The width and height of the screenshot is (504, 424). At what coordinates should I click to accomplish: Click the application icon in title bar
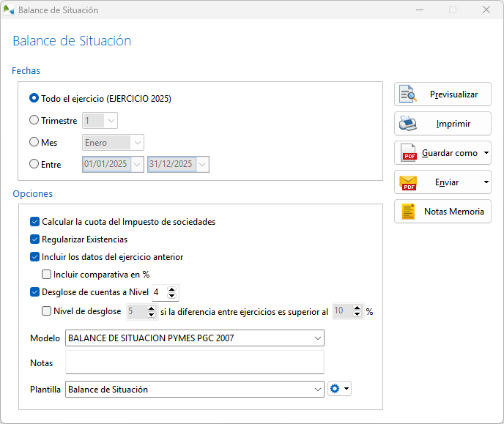9,10
